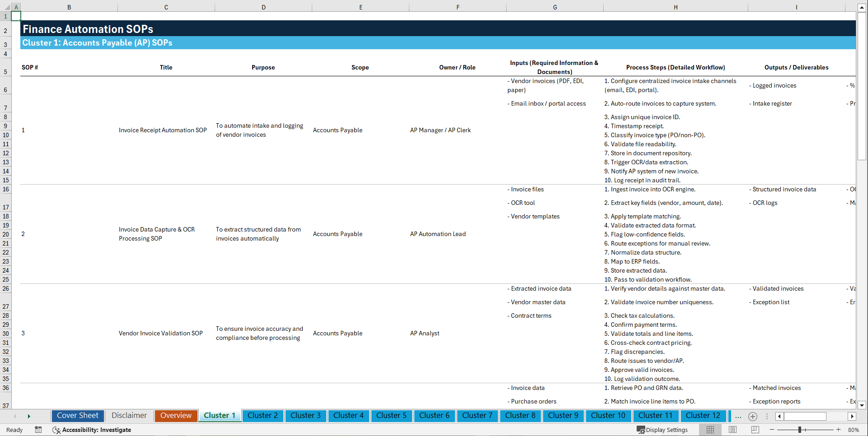Screen dimensions: 868x436
Task: Add a new worksheet with the plus icon
Action: click(752, 416)
